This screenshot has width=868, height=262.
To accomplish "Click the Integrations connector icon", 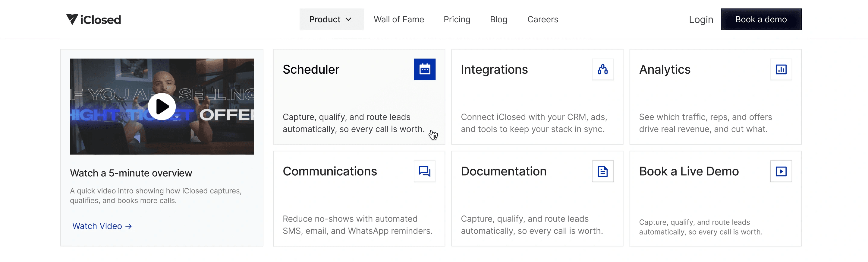I will pos(603,69).
